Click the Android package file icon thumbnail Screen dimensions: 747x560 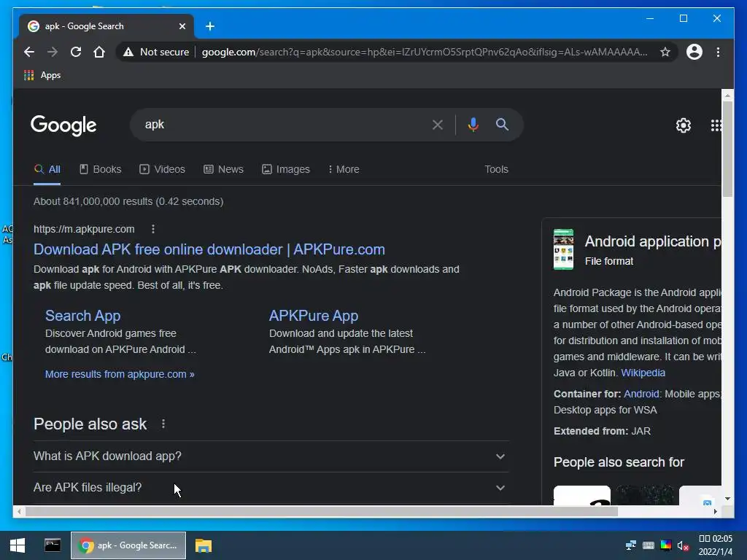(564, 249)
